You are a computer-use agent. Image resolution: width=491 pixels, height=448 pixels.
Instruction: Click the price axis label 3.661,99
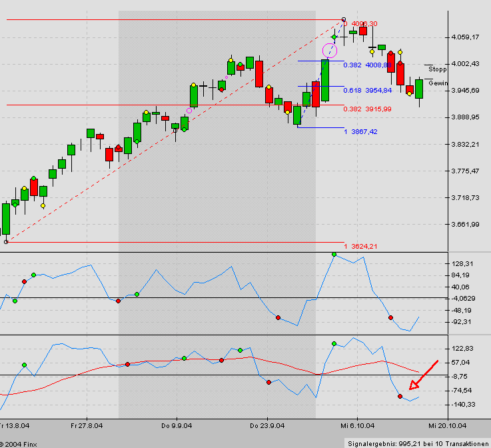(465, 224)
